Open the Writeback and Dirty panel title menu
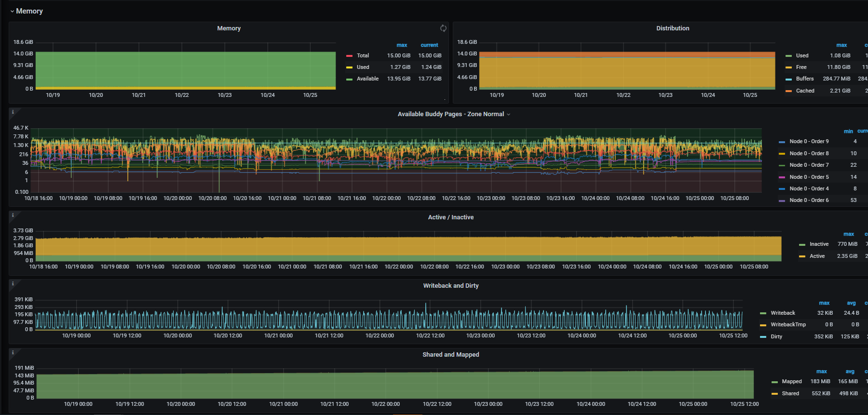The height and width of the screenshot is (415, 868). coord(450,286)
